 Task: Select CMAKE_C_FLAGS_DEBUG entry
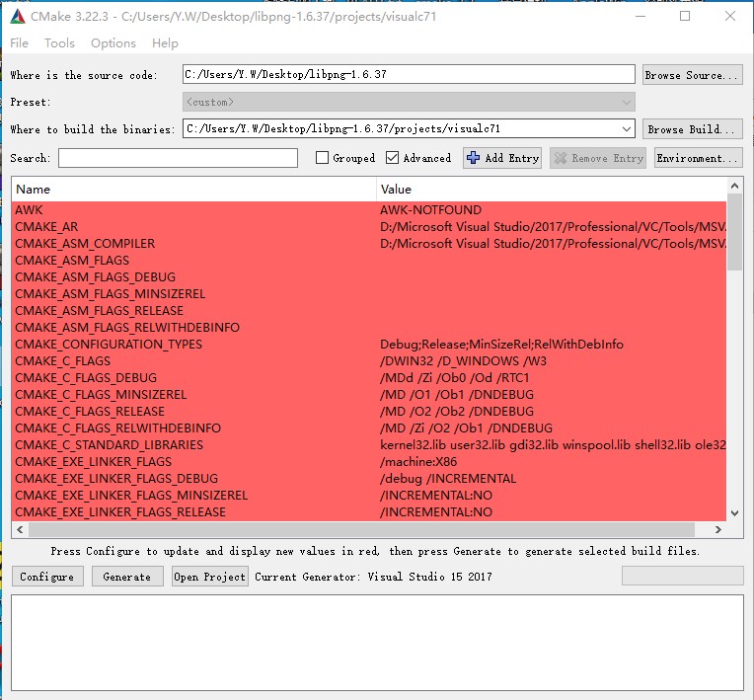pyautogui.click(x=86, y=378)
